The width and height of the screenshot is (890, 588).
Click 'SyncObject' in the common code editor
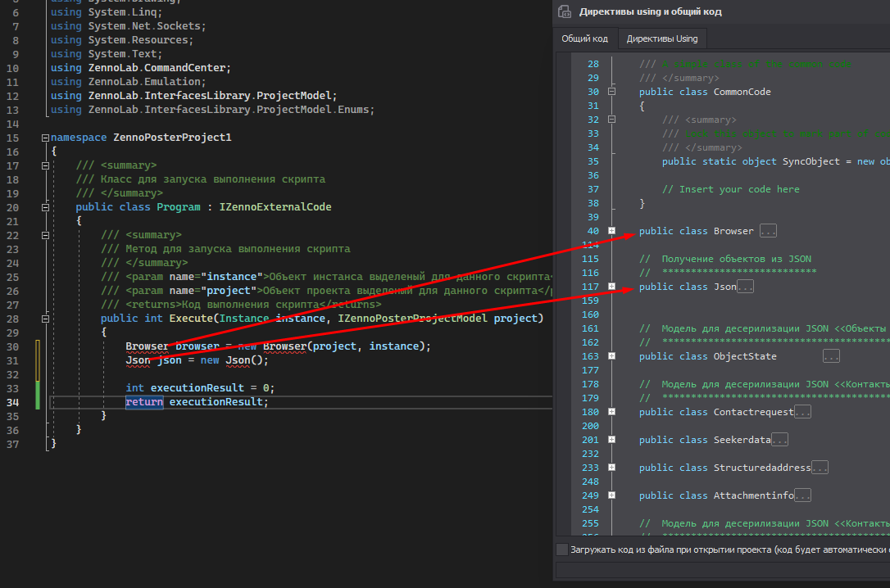pos(811,161)
